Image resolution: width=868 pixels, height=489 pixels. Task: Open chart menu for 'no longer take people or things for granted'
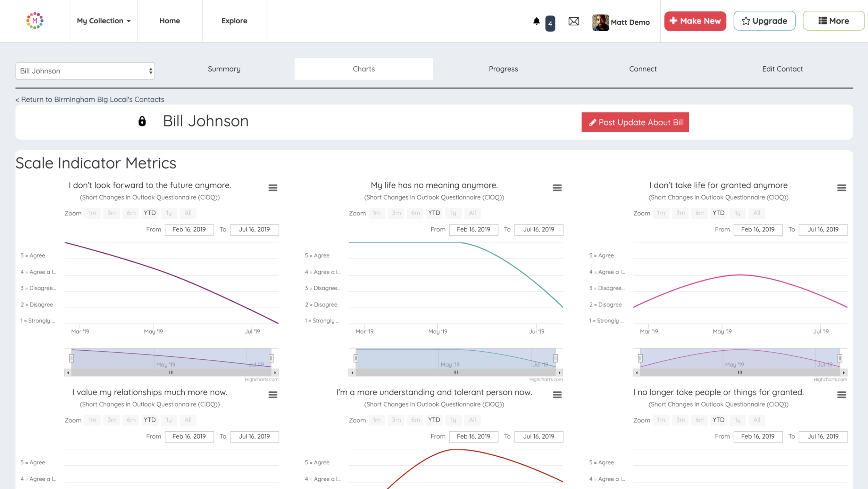(842, 395)
